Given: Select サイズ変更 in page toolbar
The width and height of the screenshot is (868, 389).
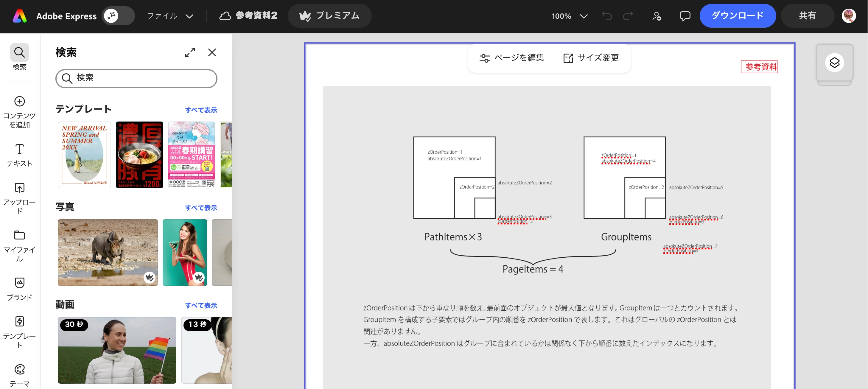Looking at the screenshot, I should point(591,58).
